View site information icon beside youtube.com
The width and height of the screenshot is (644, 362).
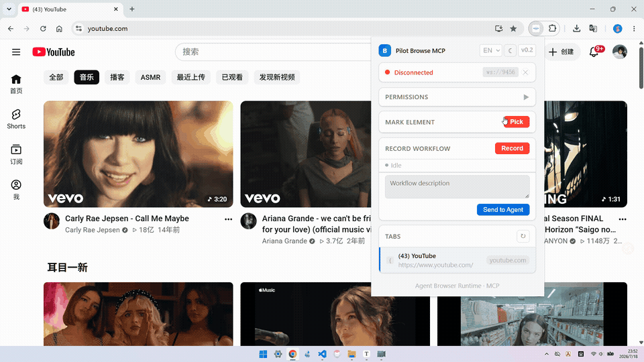pyautogui.click(x=79, y=28)
